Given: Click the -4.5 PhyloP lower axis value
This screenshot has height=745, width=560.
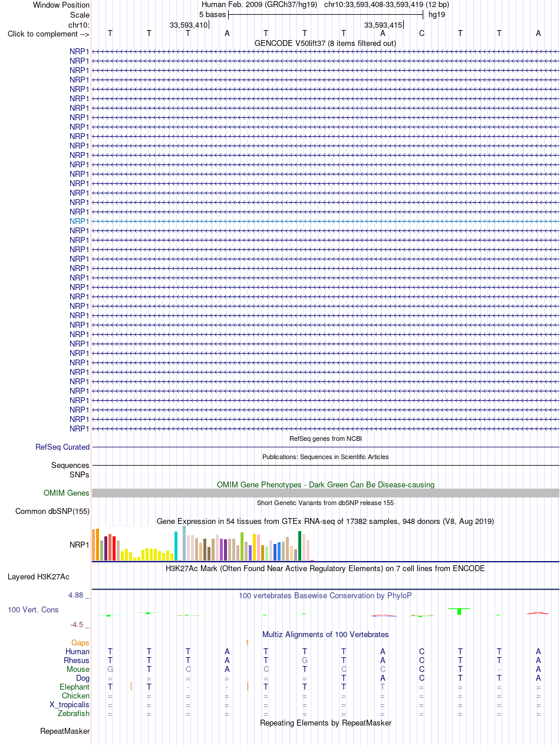Looking at the screenshot, I should click(80, 624).
